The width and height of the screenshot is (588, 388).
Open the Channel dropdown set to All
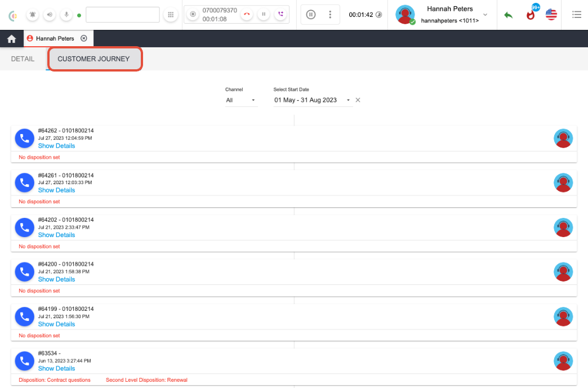click(x=241, y=100)
